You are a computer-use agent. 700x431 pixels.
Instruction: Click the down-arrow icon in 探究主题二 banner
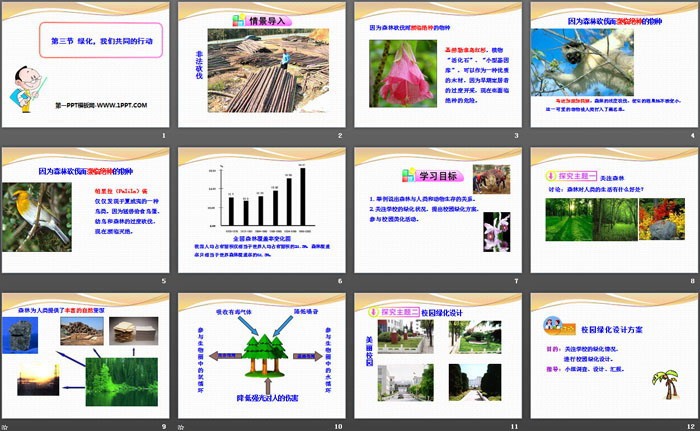373,312
